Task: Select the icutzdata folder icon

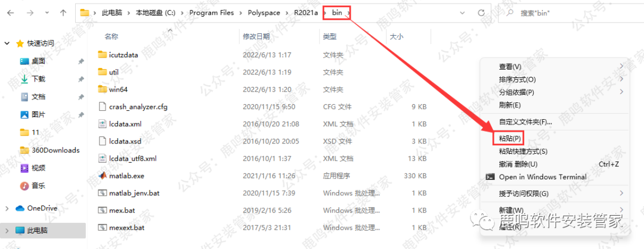Action: [103, 54]
